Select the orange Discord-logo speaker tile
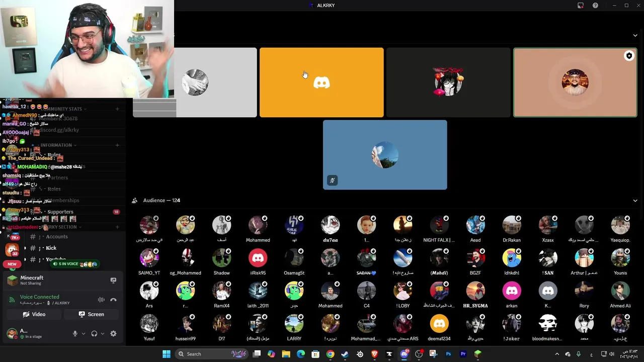The width and height of the screenshot is (644, 362). pos(321,82)
